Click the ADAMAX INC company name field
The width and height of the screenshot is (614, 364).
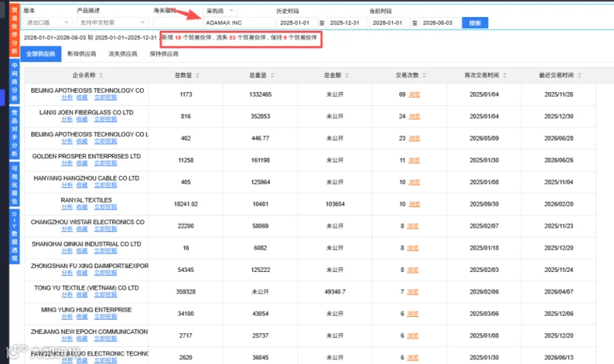click(238, 22)
